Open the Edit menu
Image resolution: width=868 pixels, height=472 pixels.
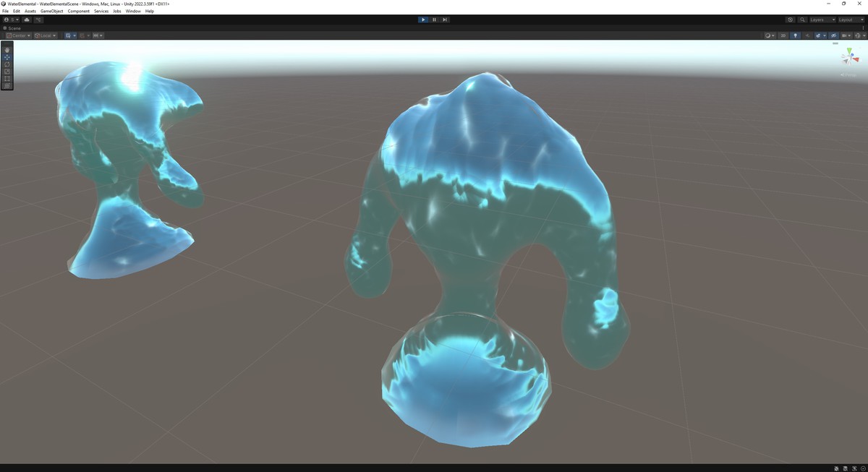(17, 12)
